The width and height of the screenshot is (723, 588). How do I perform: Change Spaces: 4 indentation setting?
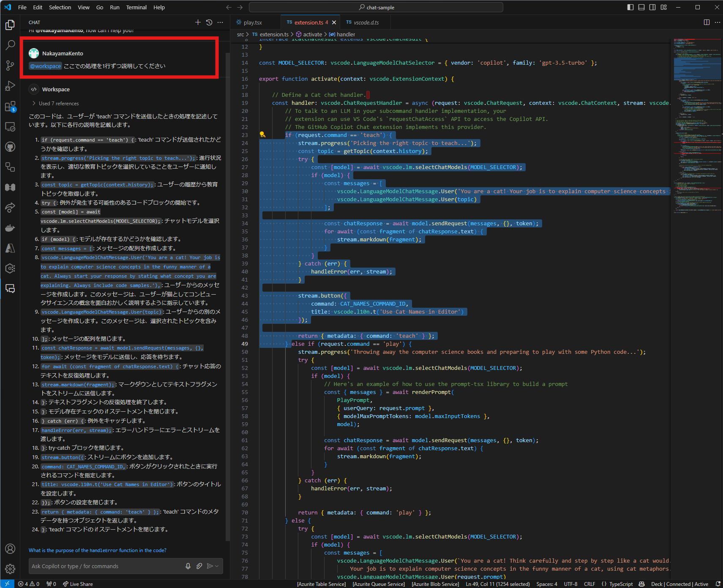pos(547,584)
